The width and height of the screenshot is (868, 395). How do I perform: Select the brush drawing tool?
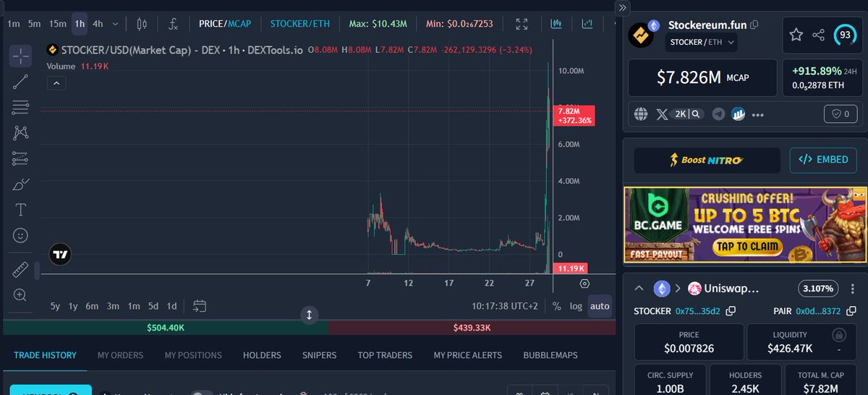coord(20,184)
